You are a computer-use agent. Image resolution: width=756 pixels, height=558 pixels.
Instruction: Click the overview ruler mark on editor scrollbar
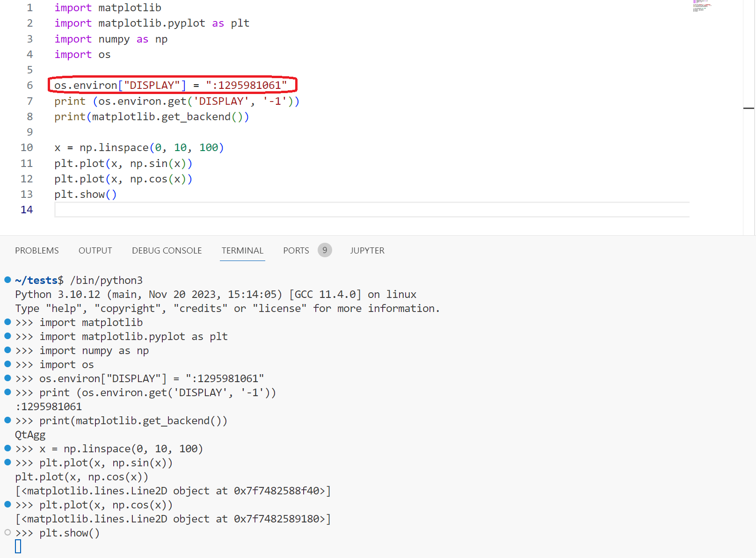pyautogui.click(x=749, y=108)
